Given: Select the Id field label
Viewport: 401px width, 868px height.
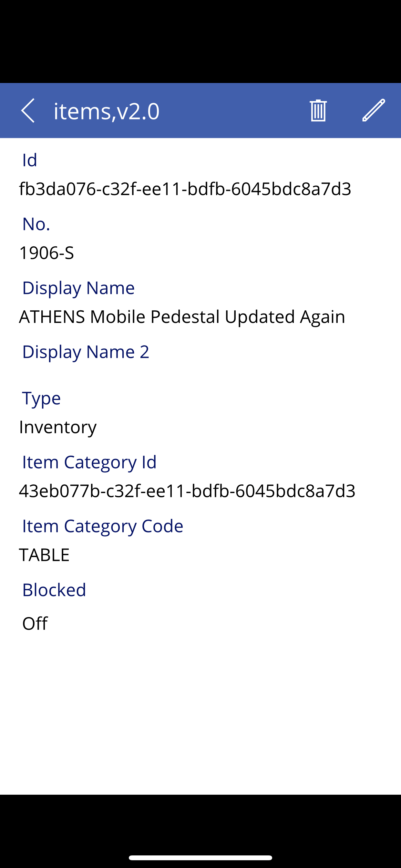Looking at the screenshot, I should 30,160.
